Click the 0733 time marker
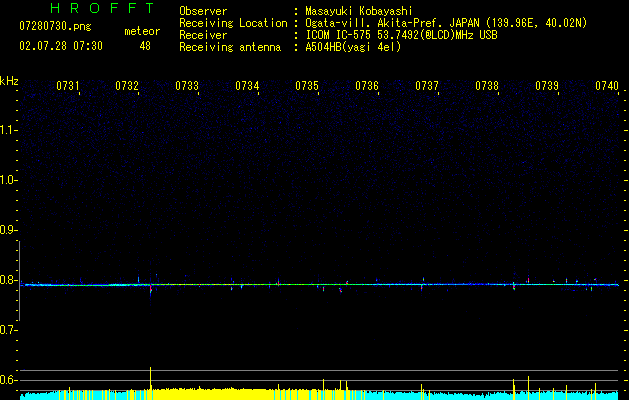This screenshot has height=400, width=629. 187,86
